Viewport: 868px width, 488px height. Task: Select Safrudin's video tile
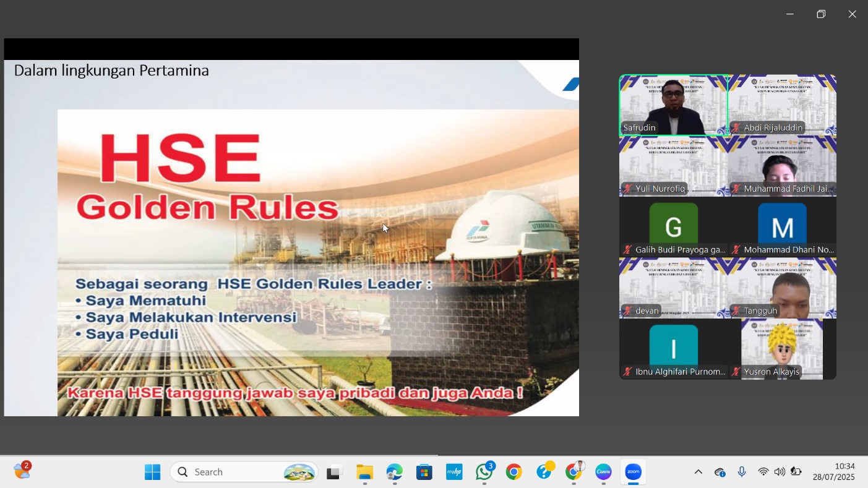673,105
